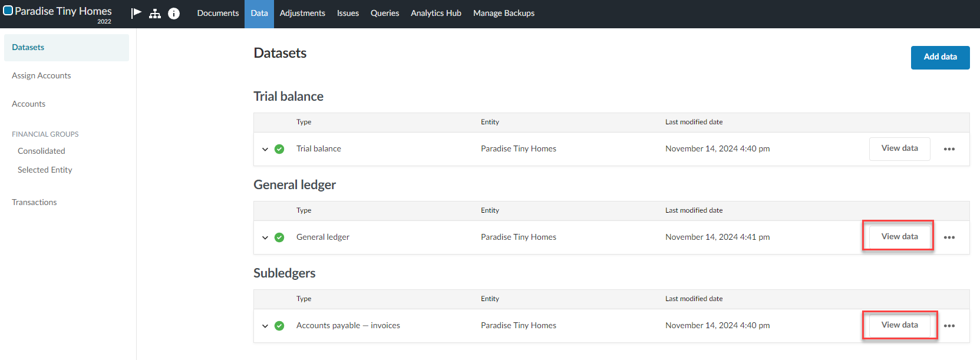
Task: Go to the Manage Backups tab
Action: point(503,13)
